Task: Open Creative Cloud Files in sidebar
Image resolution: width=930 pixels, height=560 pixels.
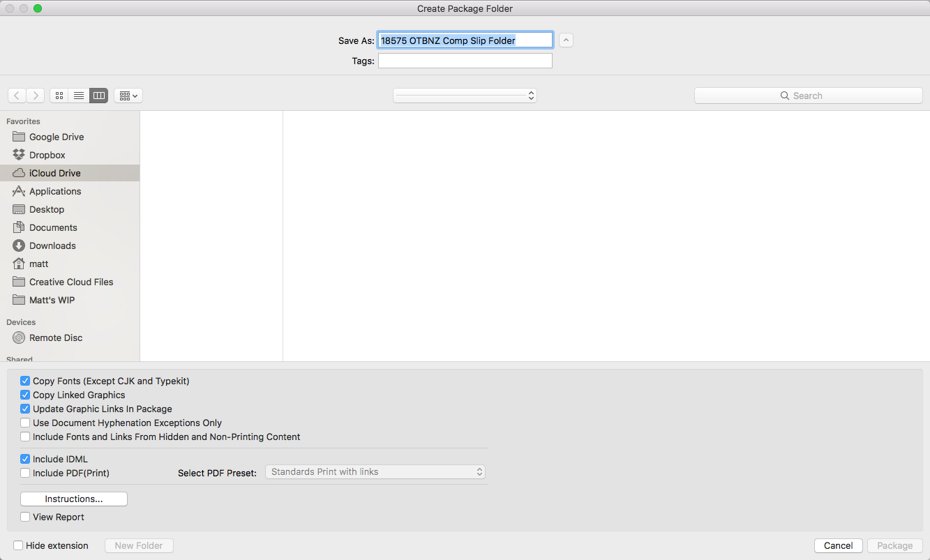Action: tap(70, 282)
